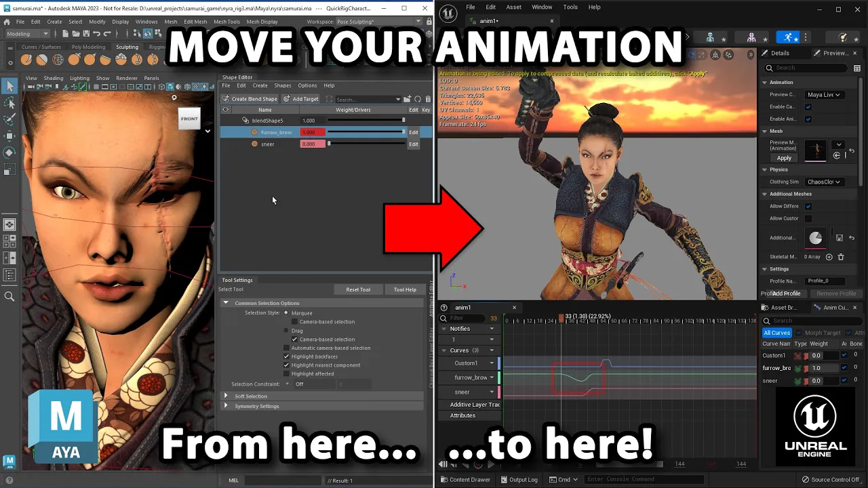
Task: Click the grid settings icon beside Details search
Action: (x=857, y=68)
